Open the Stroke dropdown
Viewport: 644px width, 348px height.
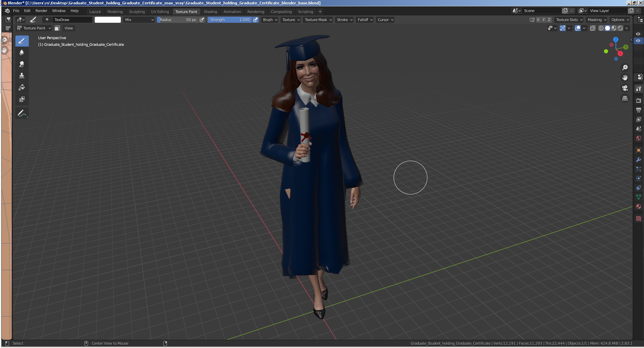(344, 20)
